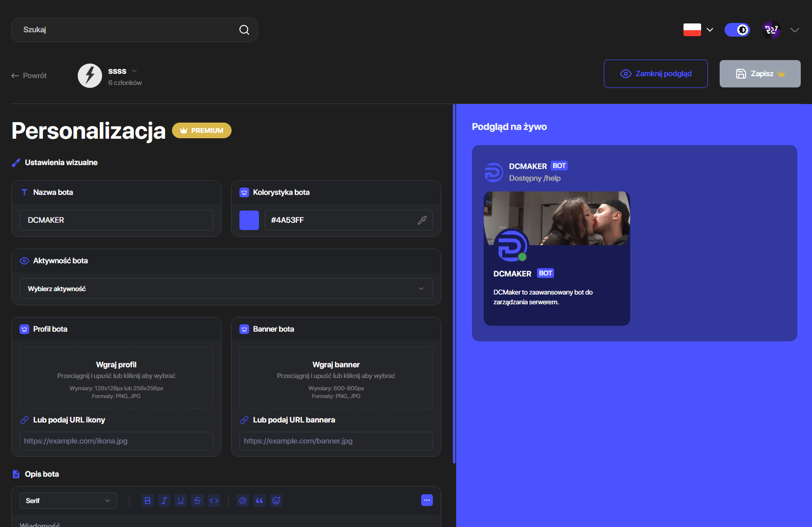Image resolution: width=812 pixels, height=527 pixels.
Task: Save changes with the Zapisz button
Action: point(760,74)
